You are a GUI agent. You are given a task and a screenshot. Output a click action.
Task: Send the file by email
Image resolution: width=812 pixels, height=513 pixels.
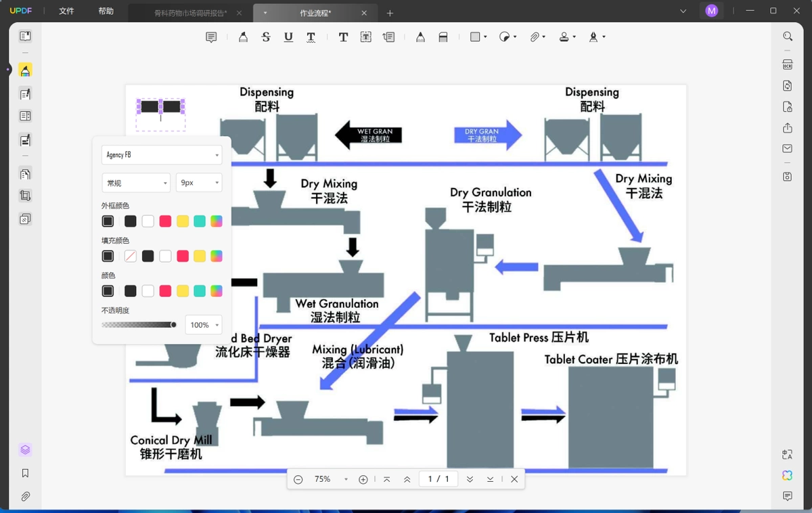pos(788,149)
